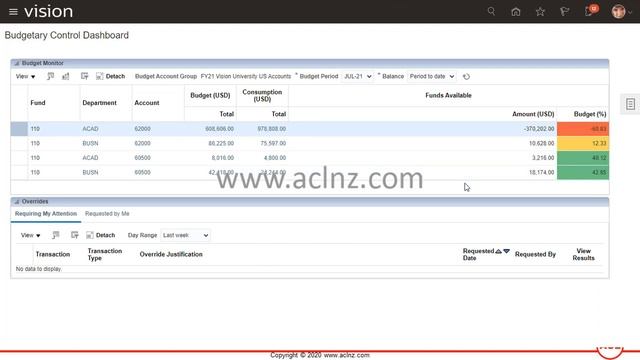Click funds available amount 18,174.00

pos(541,172)
